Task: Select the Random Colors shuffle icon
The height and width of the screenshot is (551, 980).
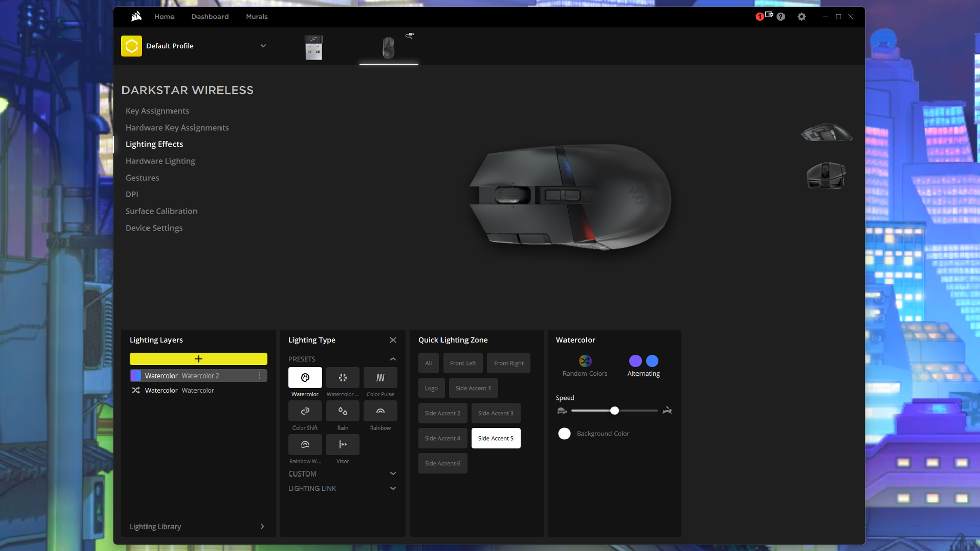Action: click(x=585, y=361)
